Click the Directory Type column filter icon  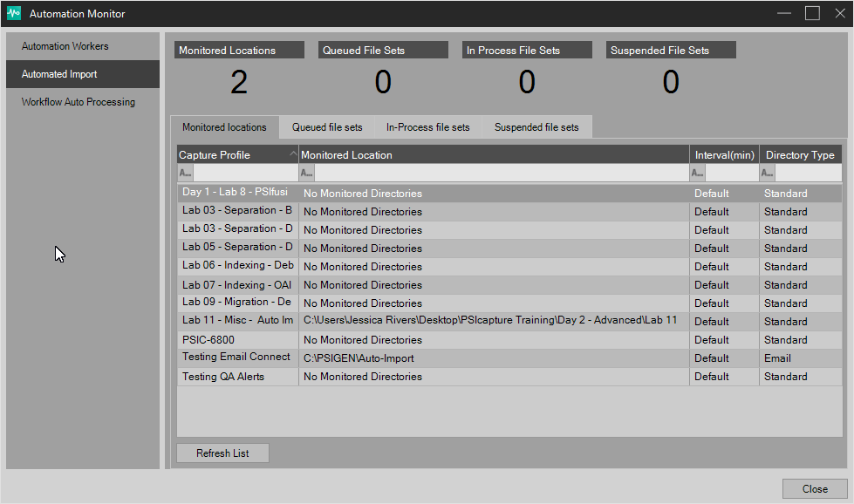(768, 173)
